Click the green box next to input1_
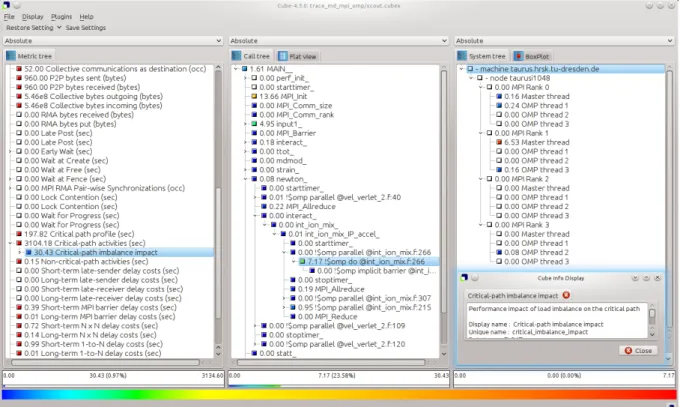Screen dimensions: 680x407 pos(255,124)
